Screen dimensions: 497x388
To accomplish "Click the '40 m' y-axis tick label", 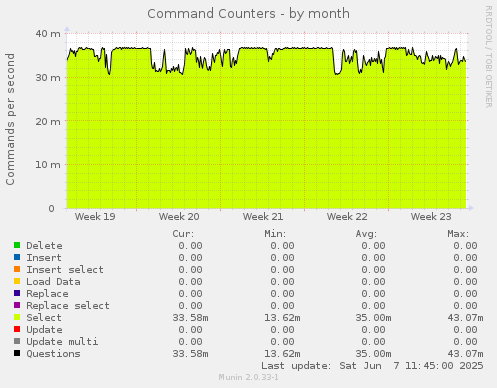I will [x=48, y=34].
